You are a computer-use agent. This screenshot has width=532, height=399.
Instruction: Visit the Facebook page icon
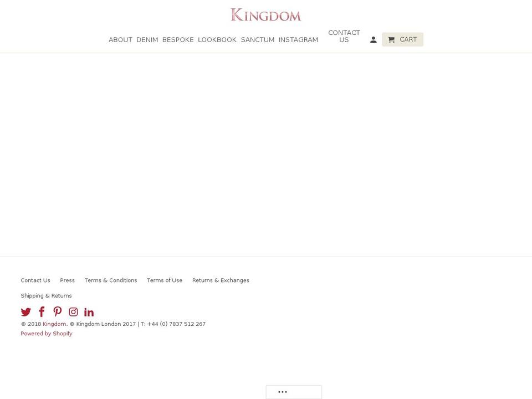[42, 312]
